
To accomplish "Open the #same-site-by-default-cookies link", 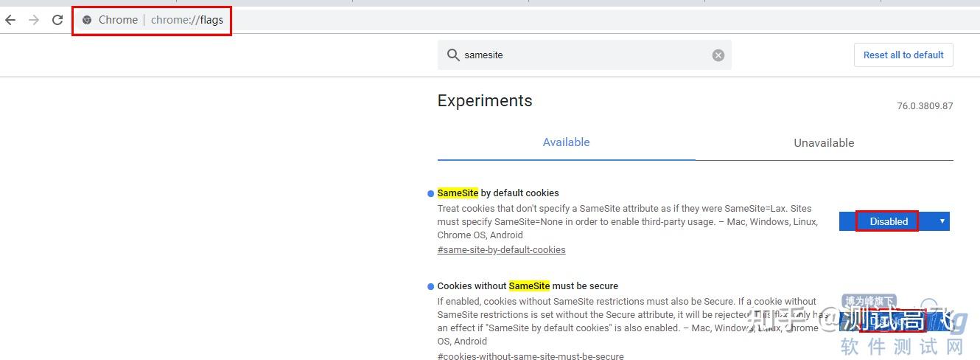I will [501, 250].
